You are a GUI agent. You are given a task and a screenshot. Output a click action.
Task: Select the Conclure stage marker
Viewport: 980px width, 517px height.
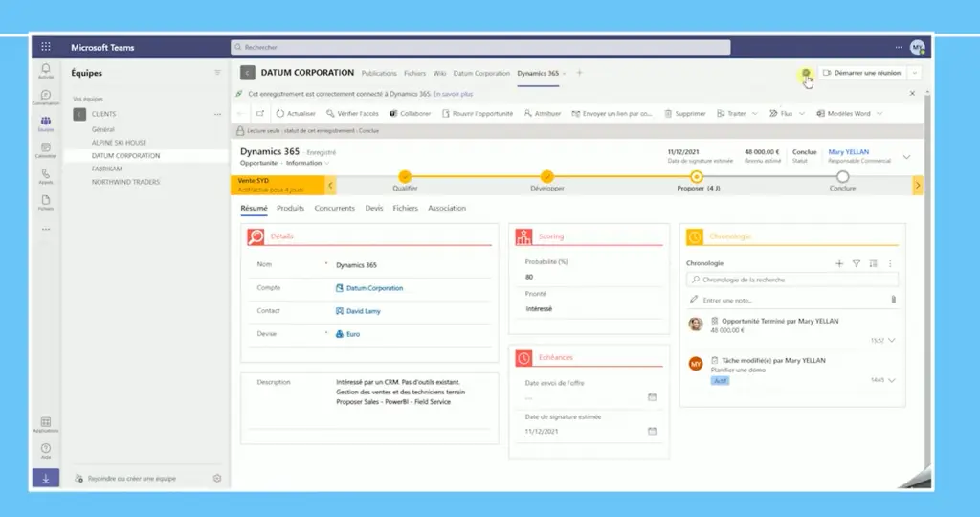click(x=842, y=177)
